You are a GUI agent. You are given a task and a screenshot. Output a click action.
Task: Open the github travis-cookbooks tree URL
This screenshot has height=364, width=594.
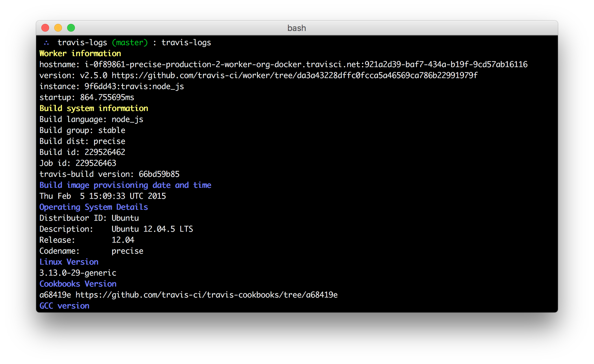click(207, 295)
